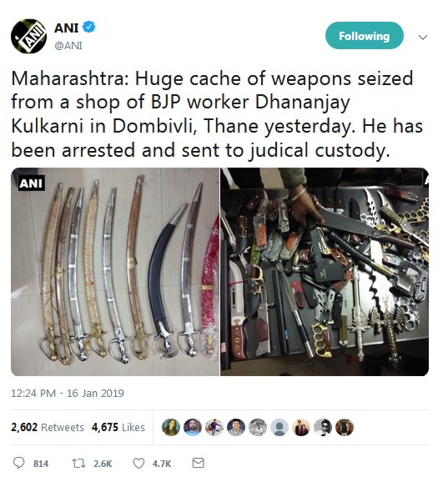This screenshot has width=448, height=477.
Task: Open the first liker's avatar with long hair
Action: click(x=170, y=427)
